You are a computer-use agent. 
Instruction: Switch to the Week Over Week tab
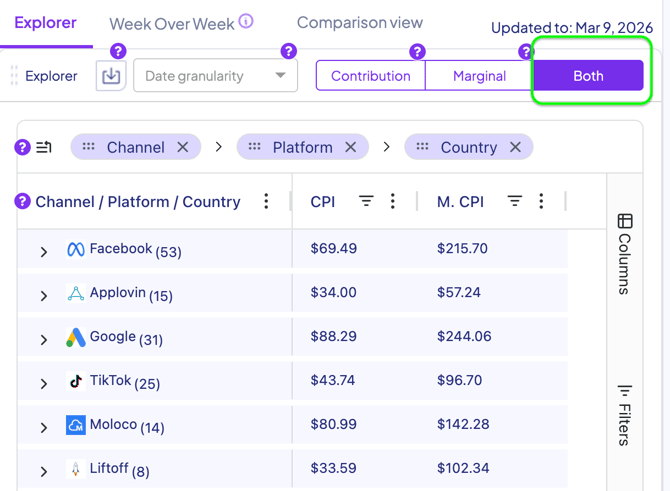(x=172, y=23)
